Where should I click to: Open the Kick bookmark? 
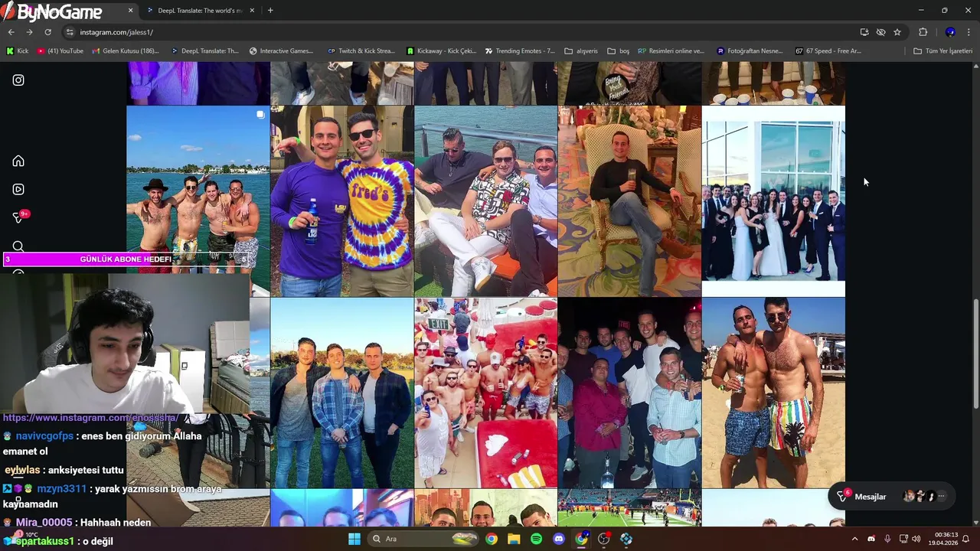(18, 51)
